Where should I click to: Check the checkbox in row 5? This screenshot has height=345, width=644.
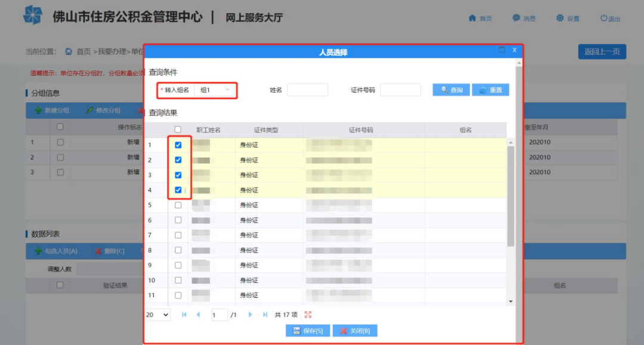[178, 205]
